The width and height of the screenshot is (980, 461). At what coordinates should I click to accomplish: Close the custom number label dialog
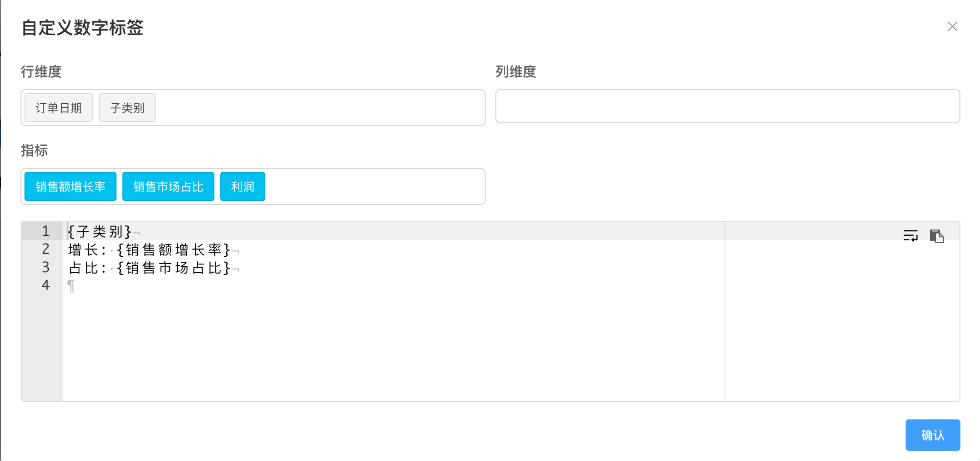click(x=952, y=26)
